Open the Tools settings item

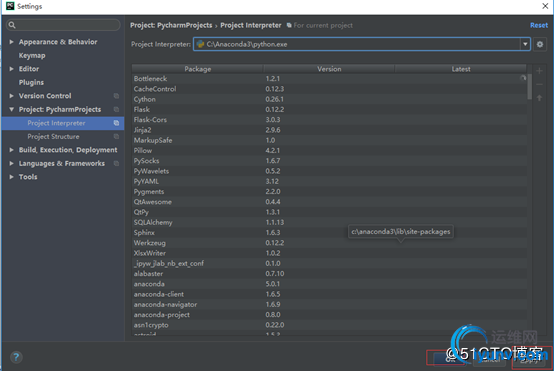pyautogui.click(x=28, y=177)
